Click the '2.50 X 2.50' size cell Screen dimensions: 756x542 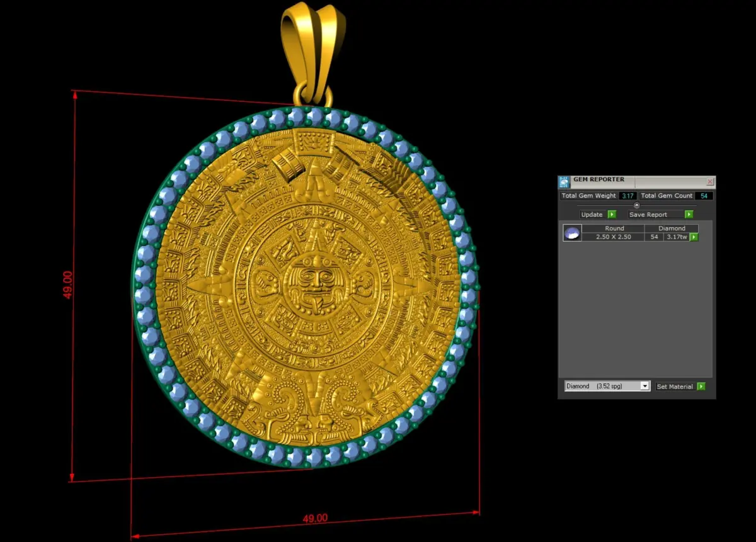(614, 237)
